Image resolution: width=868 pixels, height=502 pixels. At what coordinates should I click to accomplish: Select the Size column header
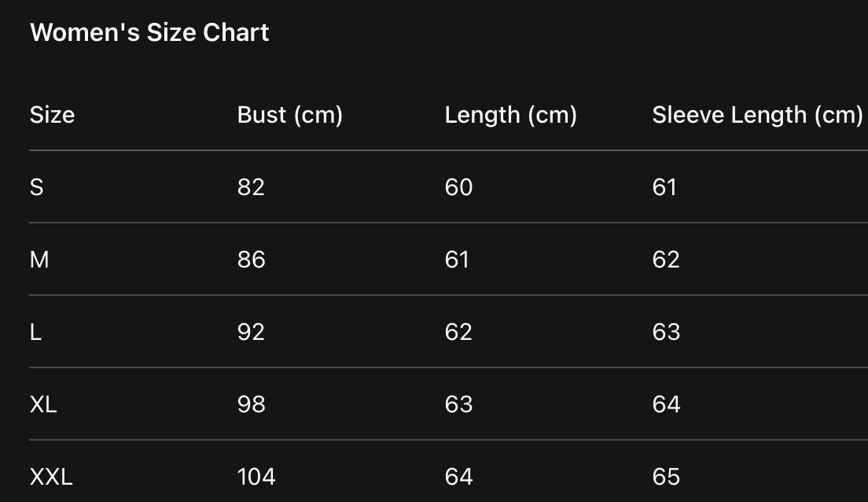[52, 115]
